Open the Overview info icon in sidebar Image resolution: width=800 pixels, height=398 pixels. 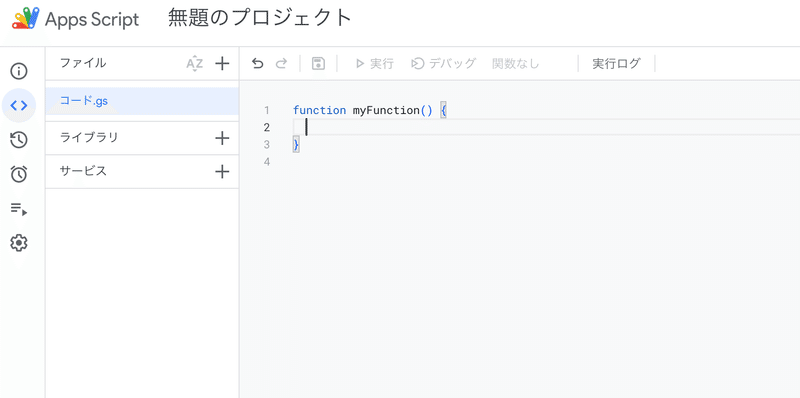click(x=19, y=71)
